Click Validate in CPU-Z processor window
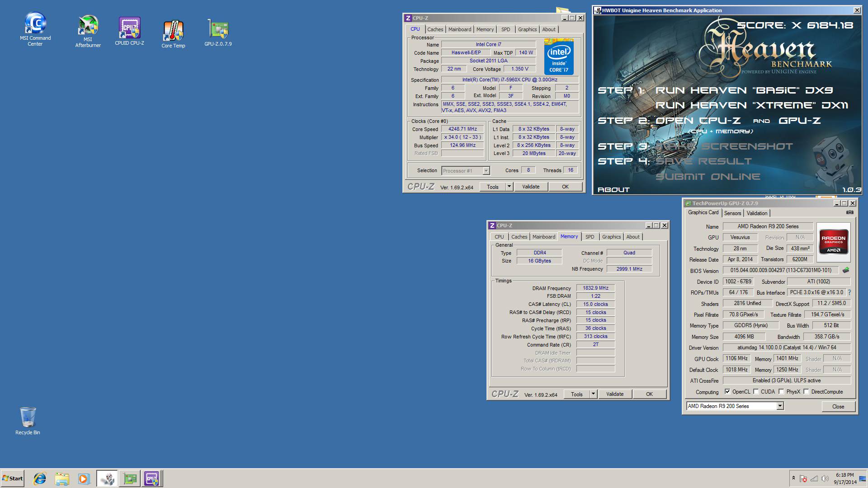Image resolution: width=868 pixels, height=488 pixels. 531,187
